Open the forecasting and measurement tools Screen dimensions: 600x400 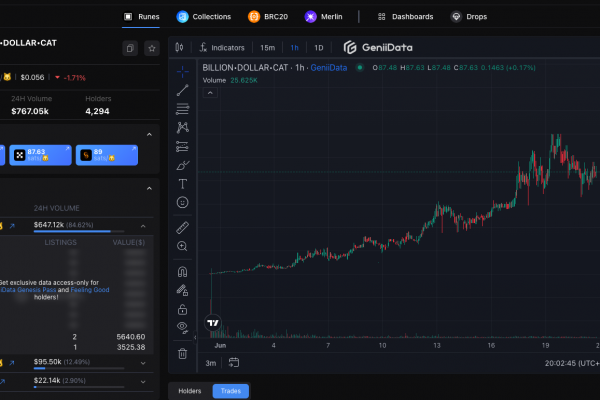point(183,146)
